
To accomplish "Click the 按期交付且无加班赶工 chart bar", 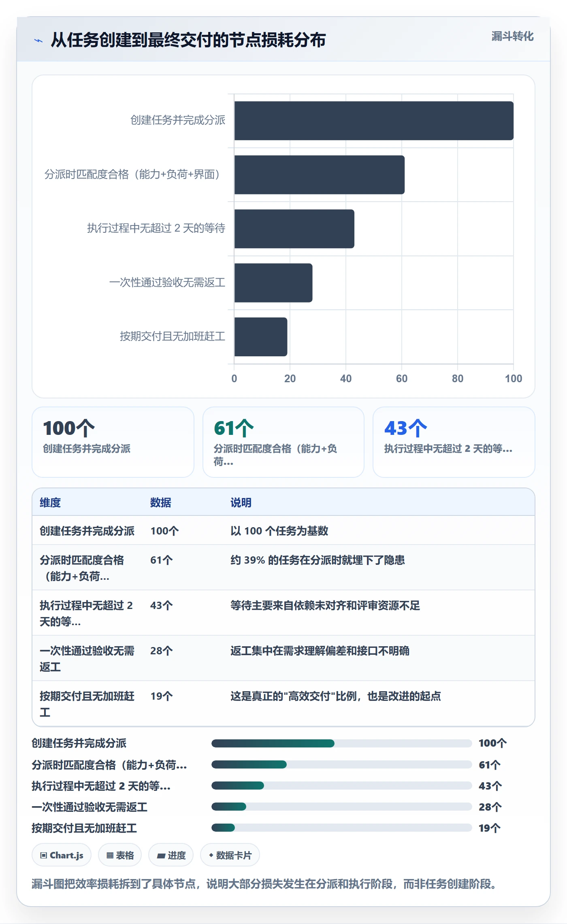I will click(261, 337).
